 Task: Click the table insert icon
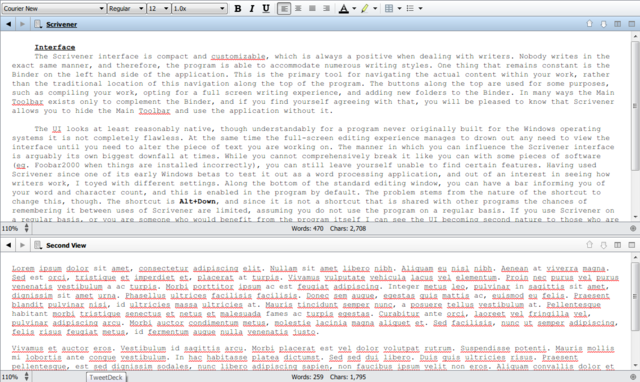(x=389, y=9)
